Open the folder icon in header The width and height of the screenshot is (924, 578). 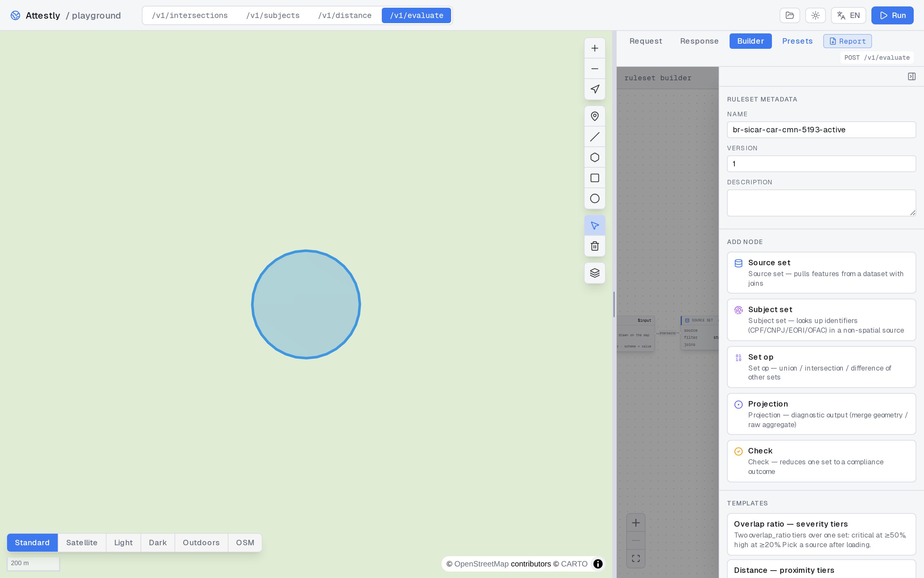coord(790,15)
